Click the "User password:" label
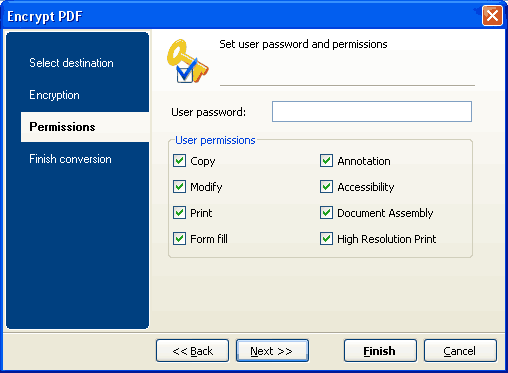This screenshot has width=508, height=373. point(208,112)
